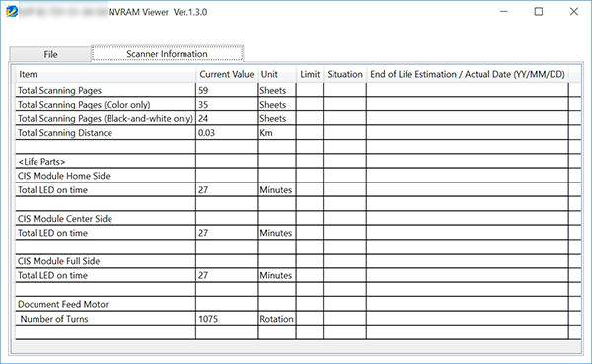
Task: Click the 27 value under CIS Module Full Side
Action: [203, 275]
